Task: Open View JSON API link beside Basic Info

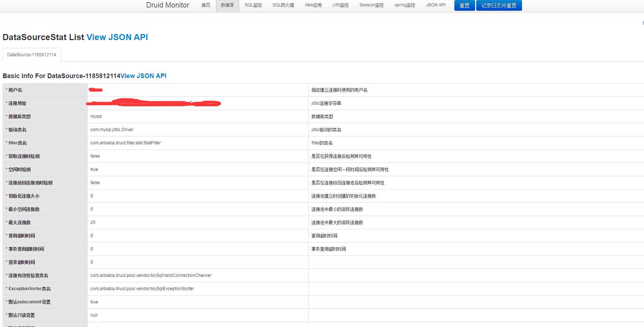Action: point(143,76)
